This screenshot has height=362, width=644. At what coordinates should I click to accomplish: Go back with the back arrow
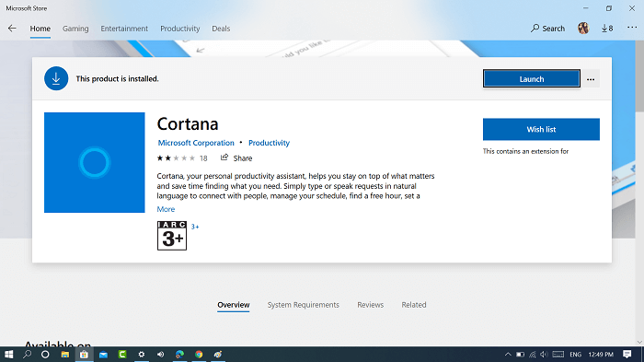[12, 29]
